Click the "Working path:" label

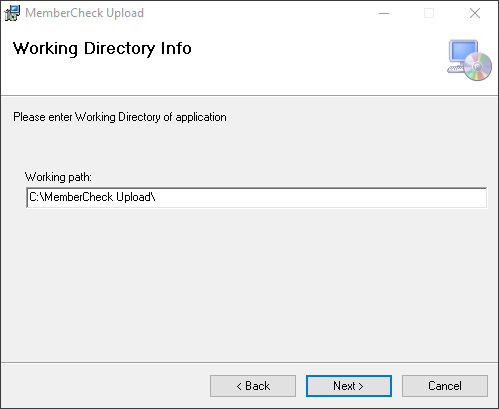(x=58, y=177)
